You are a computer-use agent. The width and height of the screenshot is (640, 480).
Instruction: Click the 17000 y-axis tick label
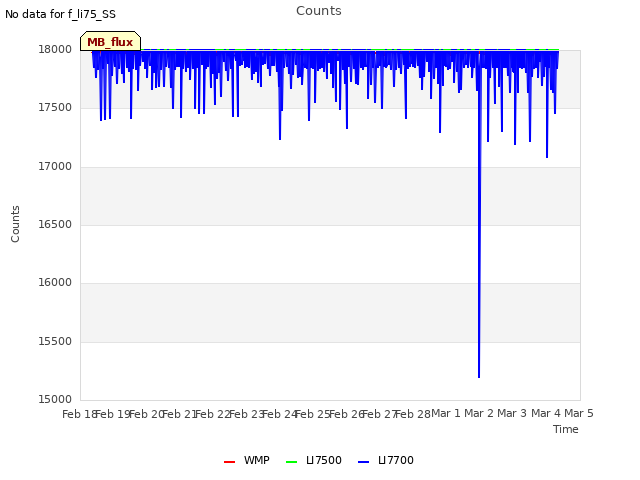55,167
